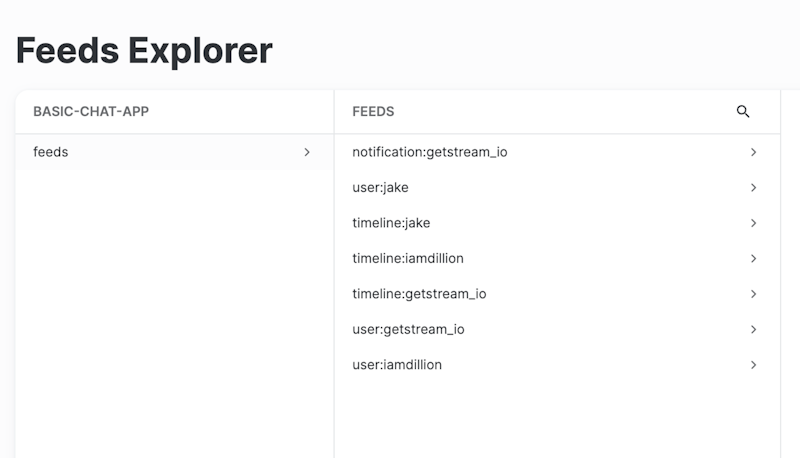Click the arrow beside timeline:getstream_io
800x458 pixels.
pos(753,294)
